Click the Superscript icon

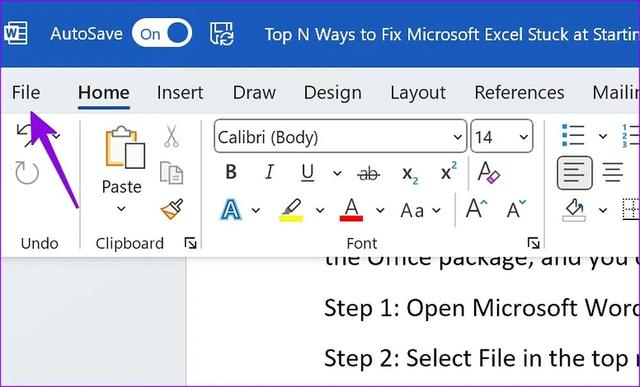click(x=449, y=171)
